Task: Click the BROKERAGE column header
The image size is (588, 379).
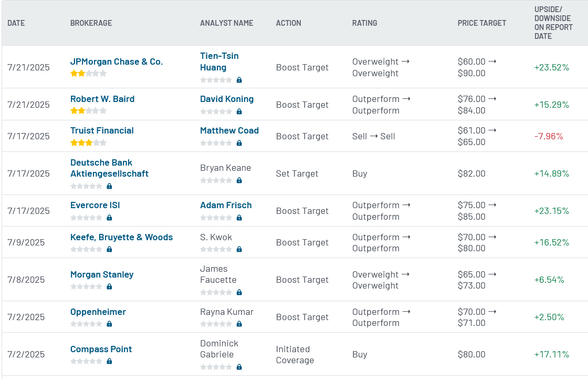Action: tap(91, 23)
